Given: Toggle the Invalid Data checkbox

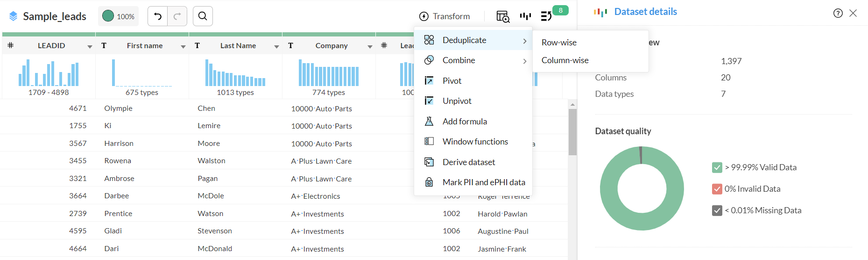Looking at the screenshot, I should 717,189.
